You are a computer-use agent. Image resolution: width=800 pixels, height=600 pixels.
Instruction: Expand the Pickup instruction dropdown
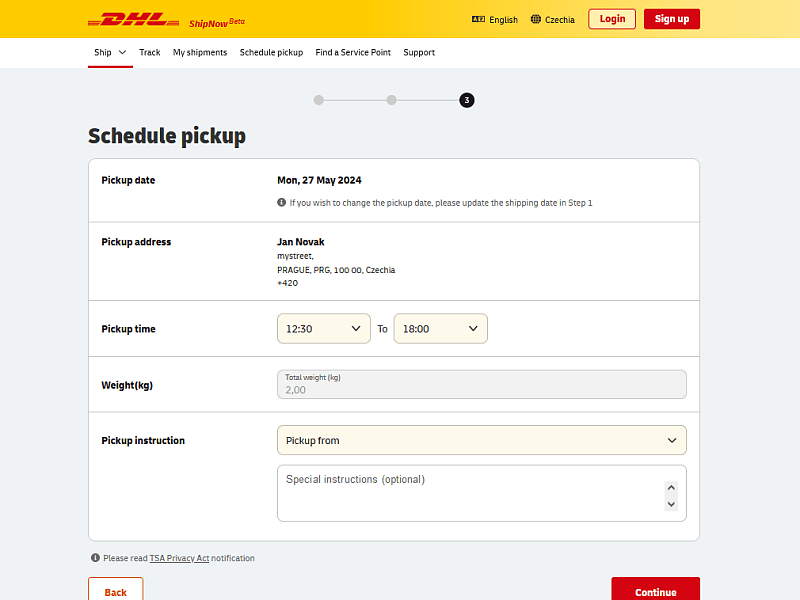481,440
